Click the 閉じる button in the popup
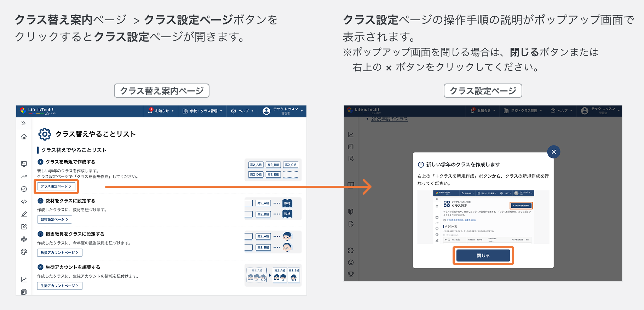644x310 pixels. 483,256
